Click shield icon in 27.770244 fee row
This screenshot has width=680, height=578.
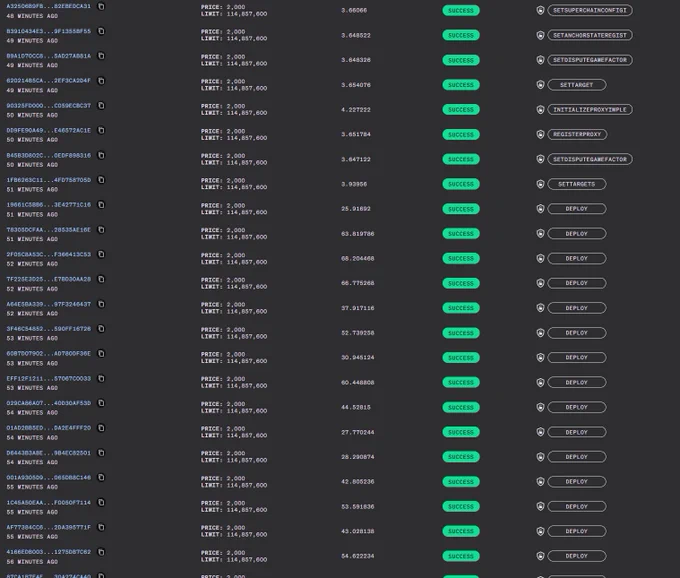[540, 432]
